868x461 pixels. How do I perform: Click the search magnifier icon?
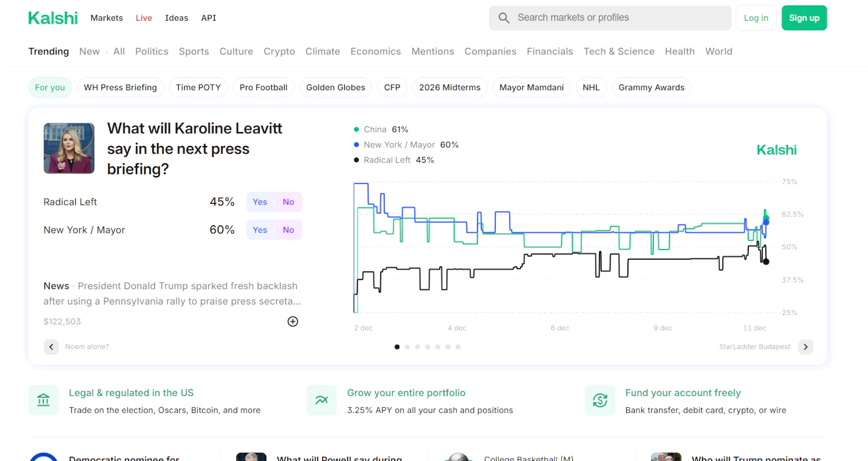click(504, 18)
